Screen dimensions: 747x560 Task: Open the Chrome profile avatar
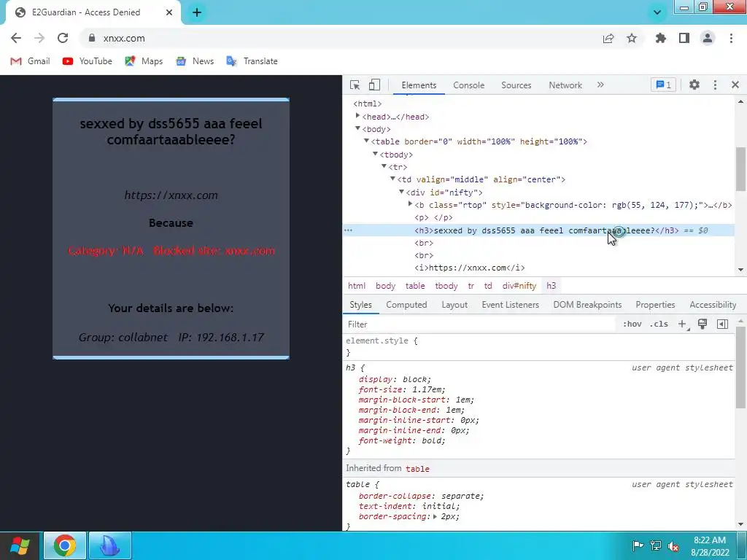[x=708, y=38]
